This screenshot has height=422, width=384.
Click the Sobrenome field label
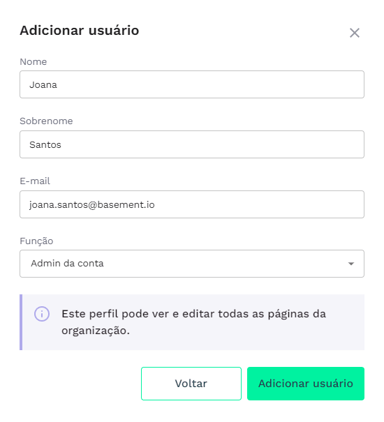point(46,121)
